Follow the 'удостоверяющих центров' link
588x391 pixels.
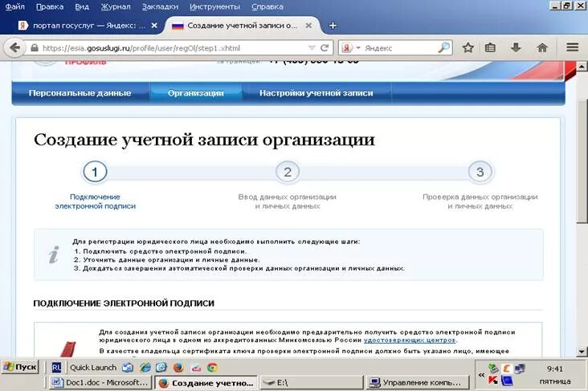pos(410,340)
